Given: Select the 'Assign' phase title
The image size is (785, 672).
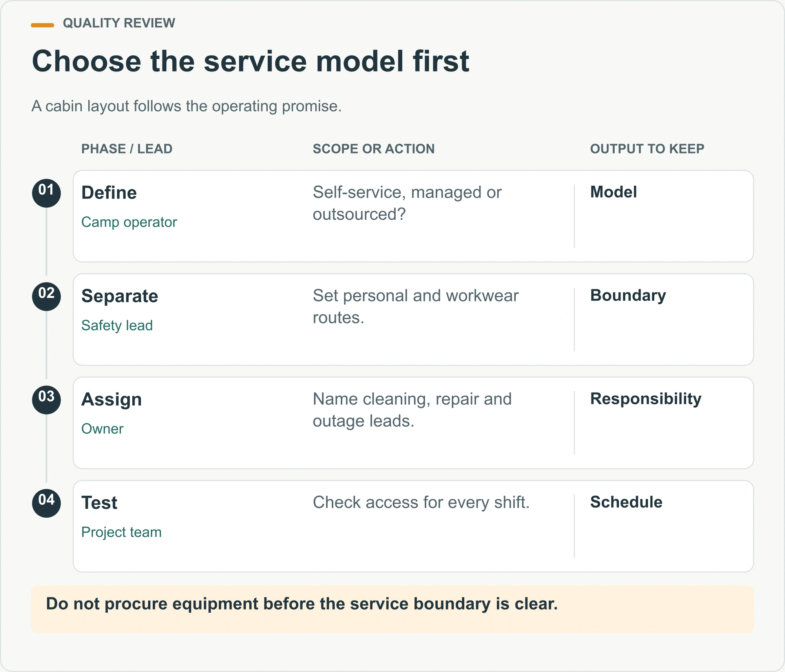Looking at the screenshot, I should click(x=111, y=400).
